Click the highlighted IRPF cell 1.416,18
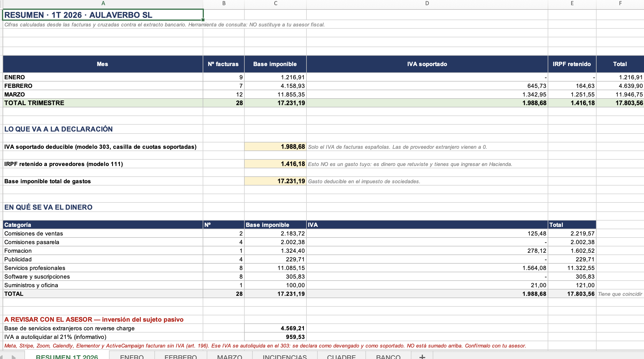This screenshot has width=644, height=359. click(275, 164)
